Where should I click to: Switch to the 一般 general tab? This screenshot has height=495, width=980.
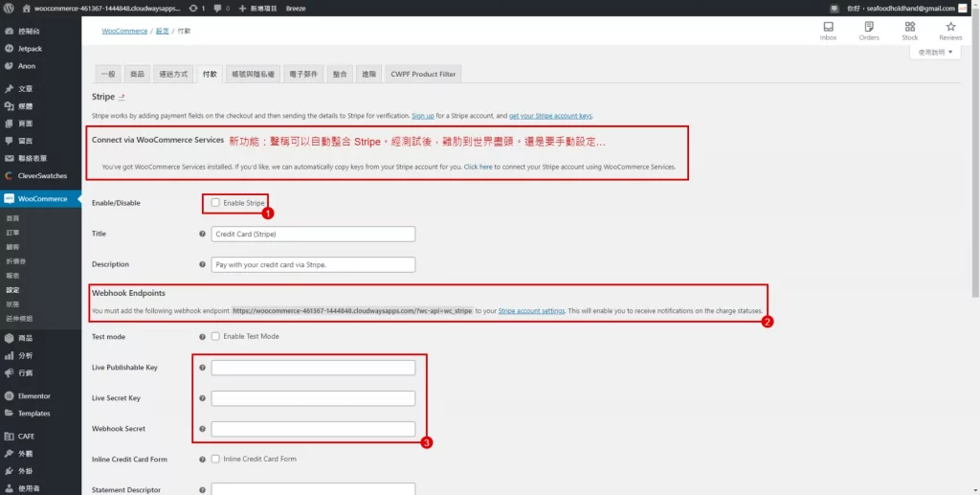coord(108,74)
